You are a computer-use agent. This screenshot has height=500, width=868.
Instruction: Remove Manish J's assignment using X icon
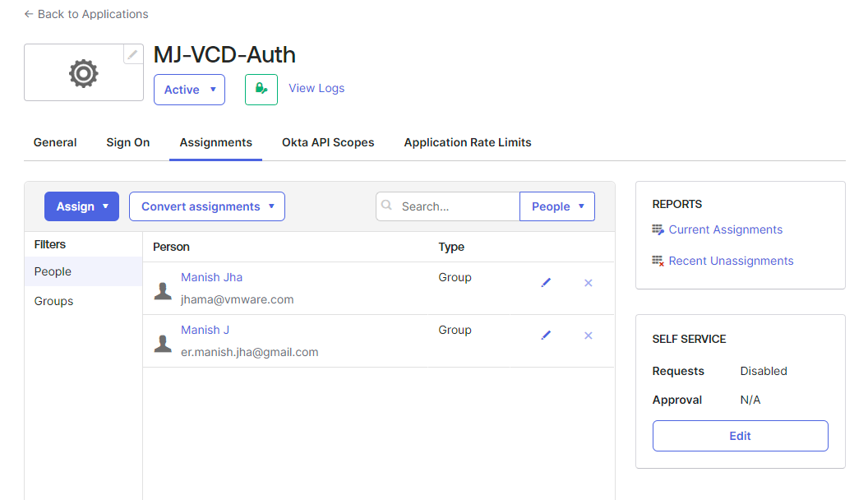click(x=588, y=336)
